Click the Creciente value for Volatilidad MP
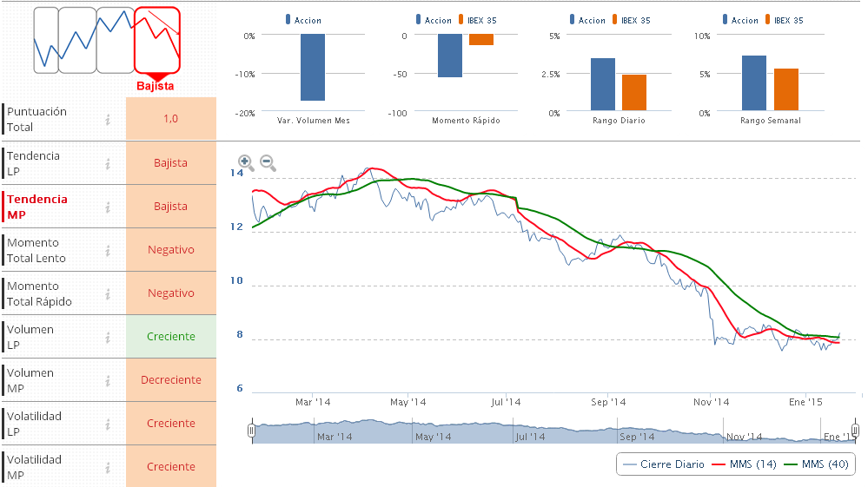The image size is (868, 487). pyautogui.click(x=171, y=466)
